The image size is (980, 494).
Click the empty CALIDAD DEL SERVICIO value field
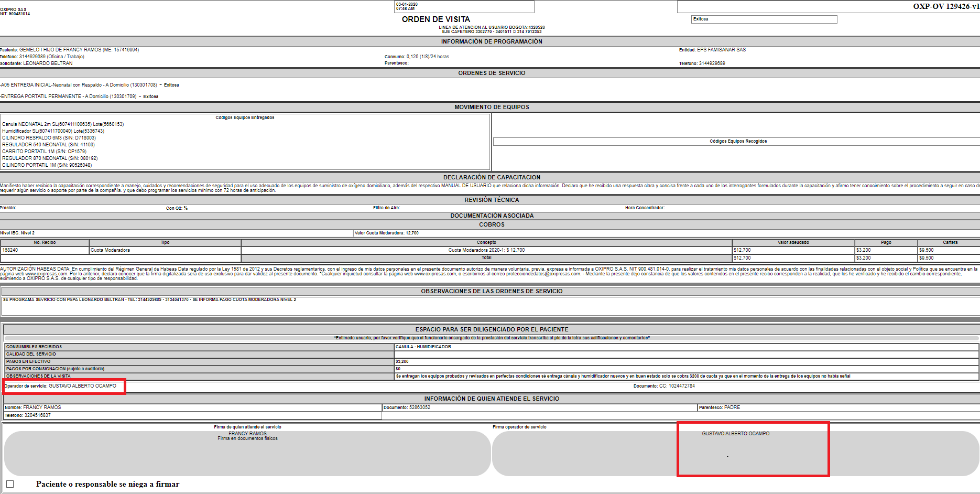(686, 355)
